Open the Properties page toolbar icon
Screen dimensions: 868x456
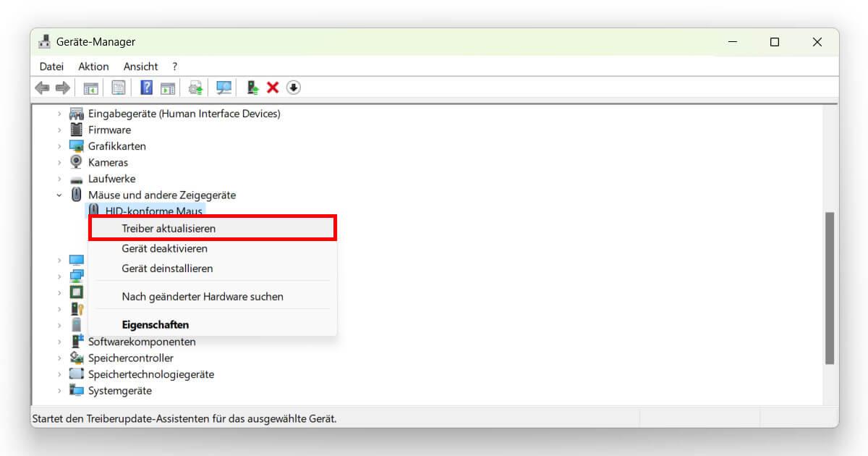coord(116,87)
